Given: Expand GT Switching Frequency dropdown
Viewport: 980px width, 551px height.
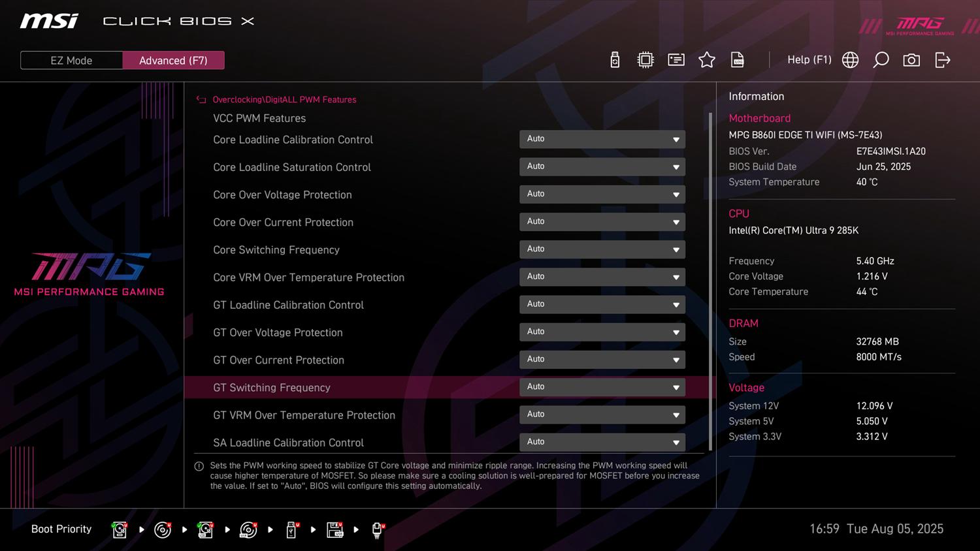Looking at the screenshot, I should [602, 387].
